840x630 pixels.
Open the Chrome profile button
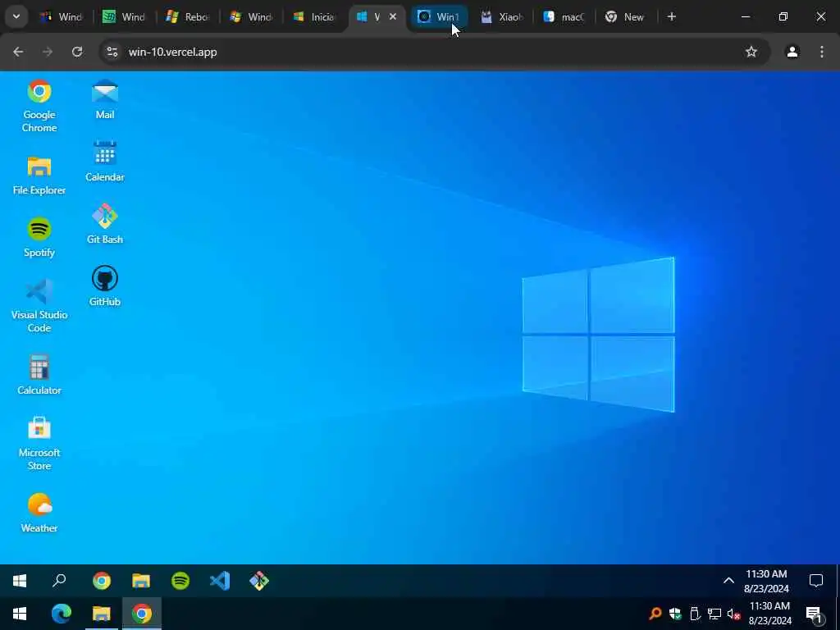[x=792, y=52]
